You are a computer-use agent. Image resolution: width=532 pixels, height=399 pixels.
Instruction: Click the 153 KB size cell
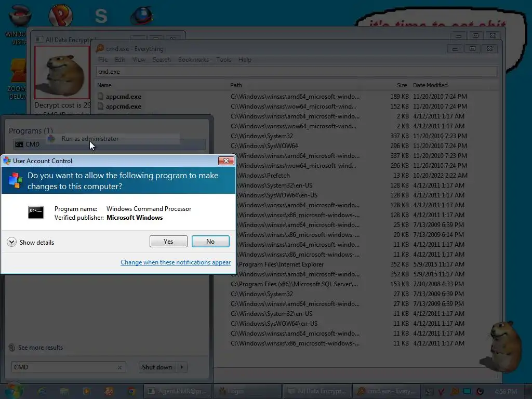[400, 284]
